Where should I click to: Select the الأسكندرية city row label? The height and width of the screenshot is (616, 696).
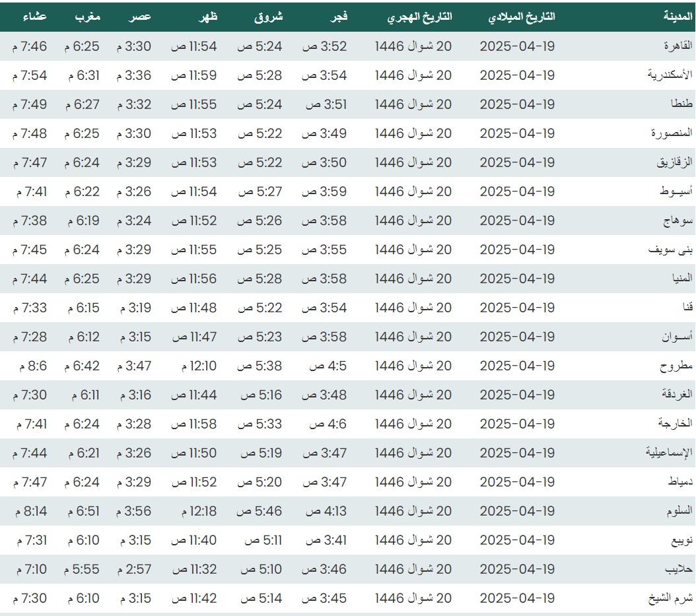coord(670,75)
